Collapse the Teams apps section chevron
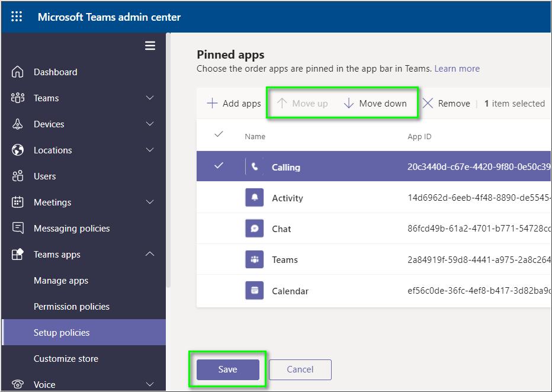Viewport: 552px width, 392px height. point(150,253)
